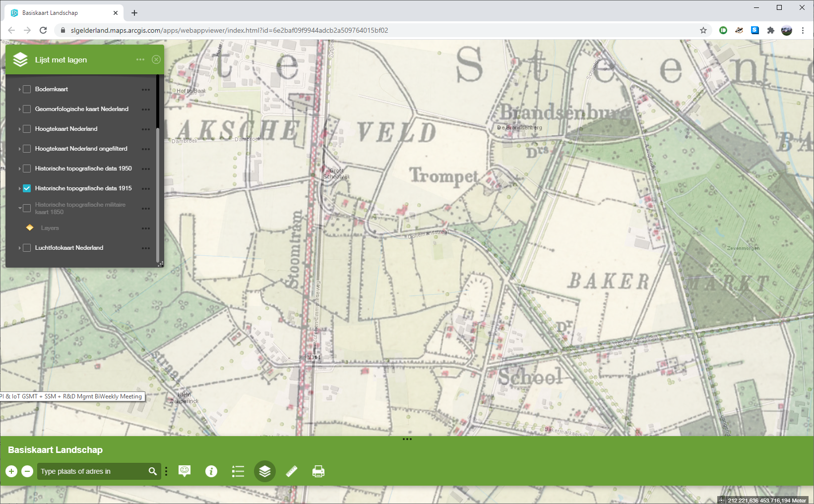Open the print widget
The image size is (814, 504).
coord(318,471)
